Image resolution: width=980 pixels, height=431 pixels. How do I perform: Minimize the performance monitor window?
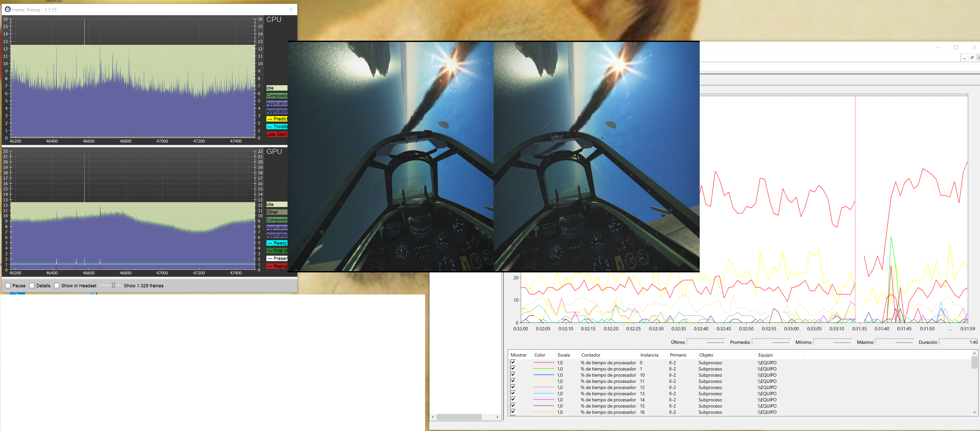(938, 47)
